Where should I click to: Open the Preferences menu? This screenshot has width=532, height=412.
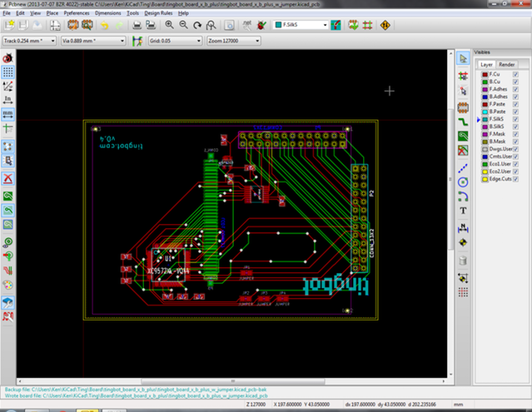(x=77, y=13)
